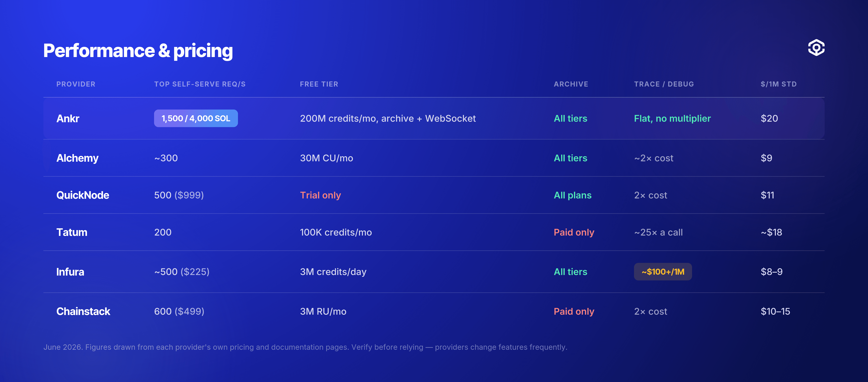Click the '600 ($499)' value
Screen dimensions: 868x382
click(x=179, y=311)
